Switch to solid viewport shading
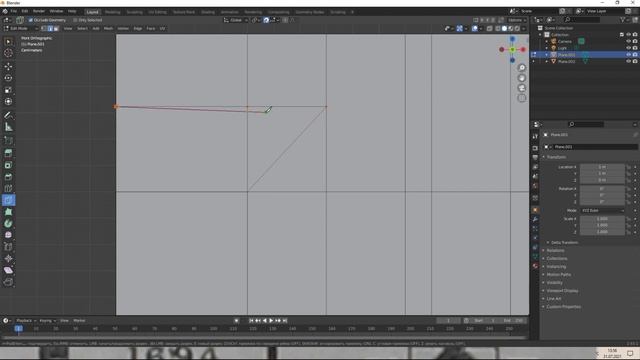Screen dimensions: 640x360 pos(504,29)
